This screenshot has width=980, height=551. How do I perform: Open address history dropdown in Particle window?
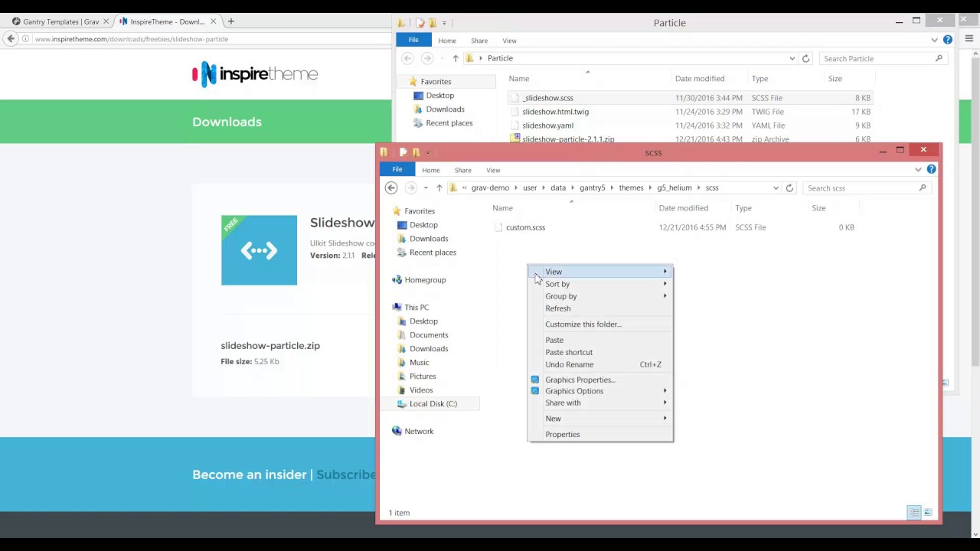792,58
